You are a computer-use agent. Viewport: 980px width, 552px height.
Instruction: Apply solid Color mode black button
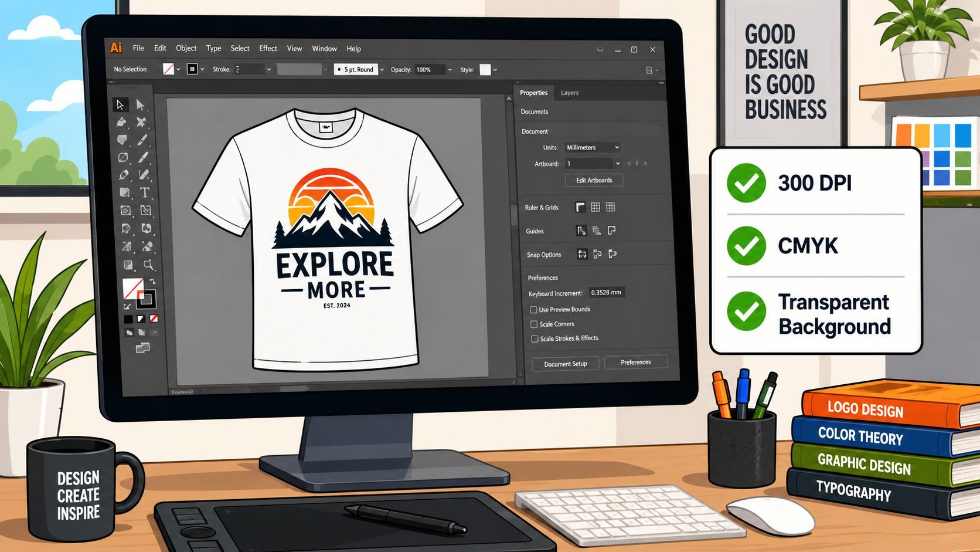pyautogui.click(x=128, y=319)
